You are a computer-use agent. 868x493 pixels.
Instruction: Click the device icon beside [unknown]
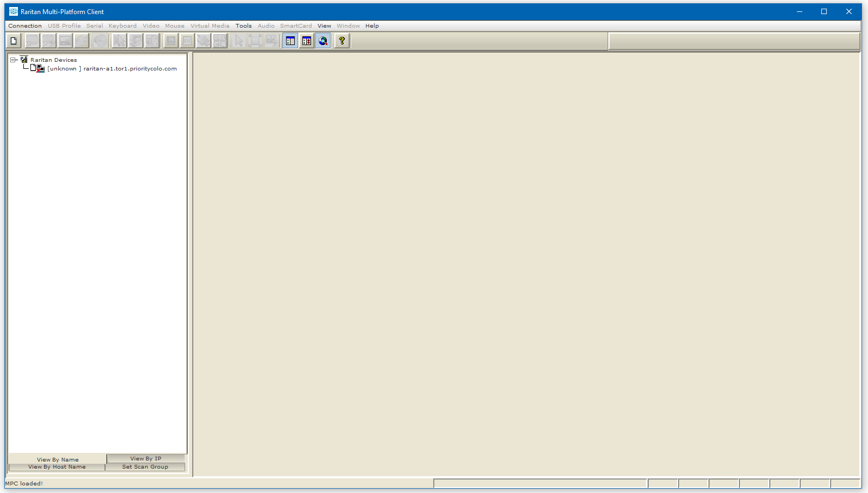37,68
